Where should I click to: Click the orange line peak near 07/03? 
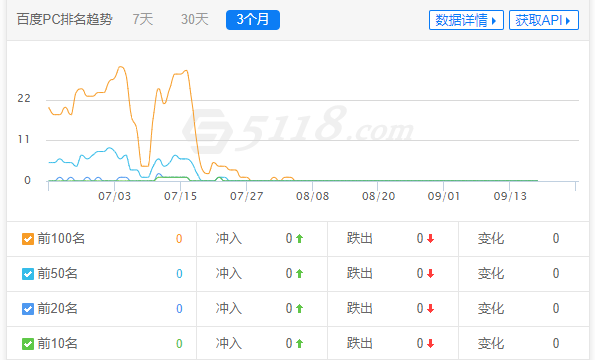(121, 67)
